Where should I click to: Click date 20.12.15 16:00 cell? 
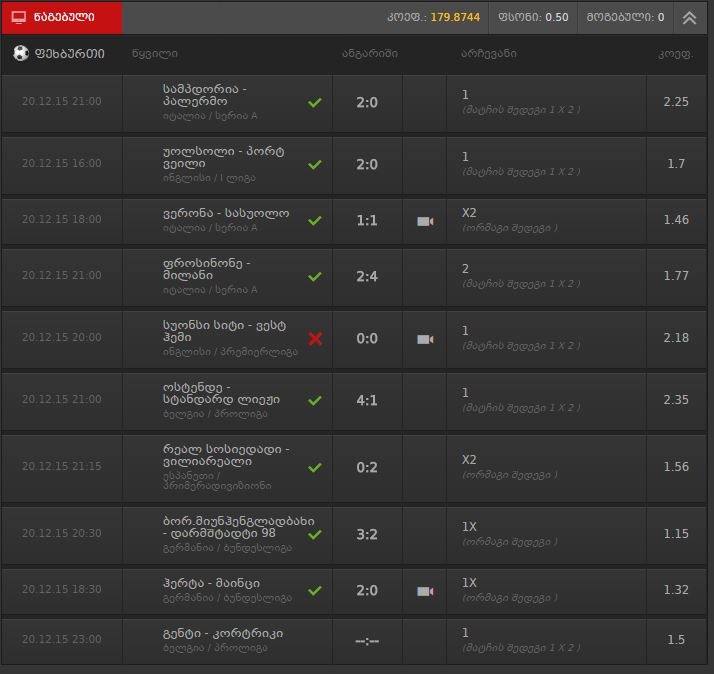coord(61,163)
